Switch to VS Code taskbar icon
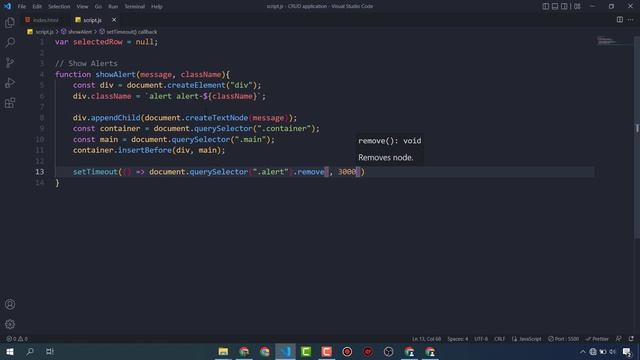This screenshot has width=640, height=360. [285, 351]
